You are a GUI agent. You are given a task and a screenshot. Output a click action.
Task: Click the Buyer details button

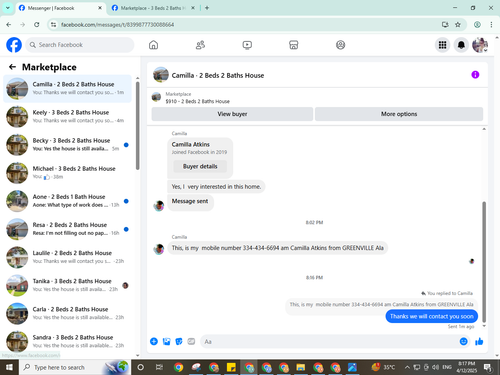tap(200, 166)
